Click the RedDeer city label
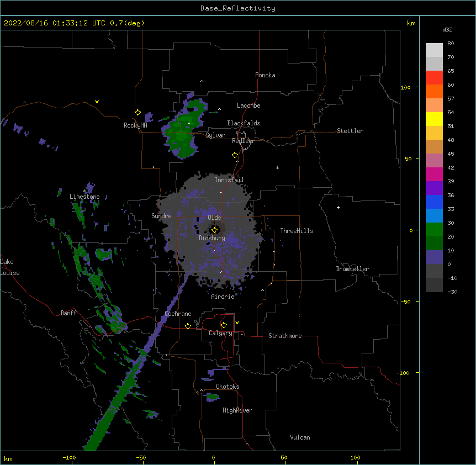This screenshot has width=476, height=465. click(x=244, y=141)
